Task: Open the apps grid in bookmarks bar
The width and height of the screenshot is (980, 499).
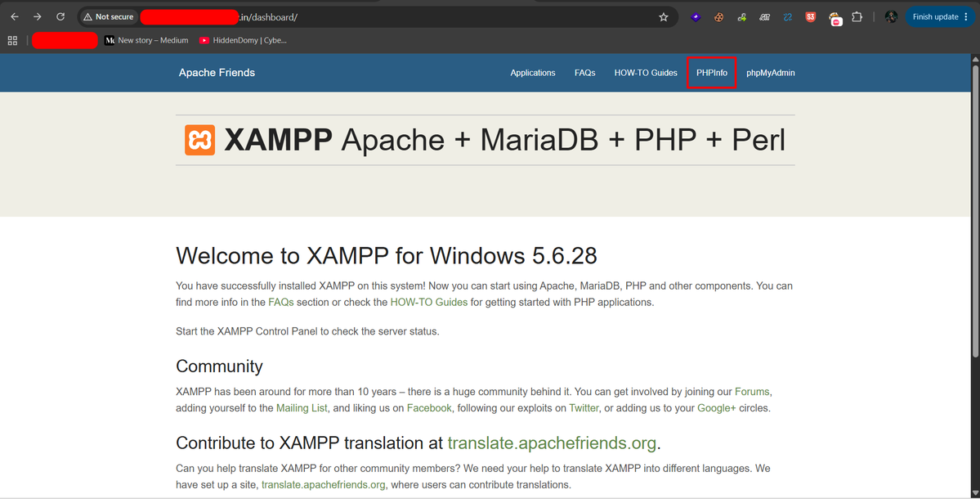Action: coord(12,41)
